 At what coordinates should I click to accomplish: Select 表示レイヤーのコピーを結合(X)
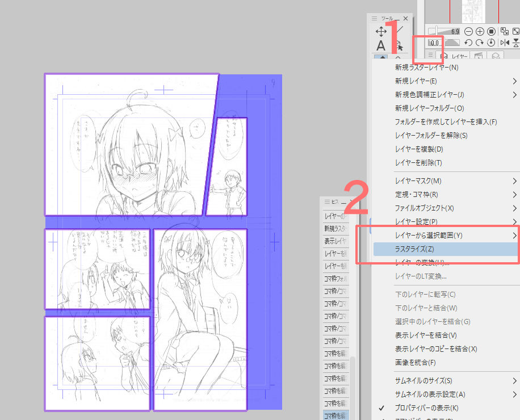(x=436, y=348)
